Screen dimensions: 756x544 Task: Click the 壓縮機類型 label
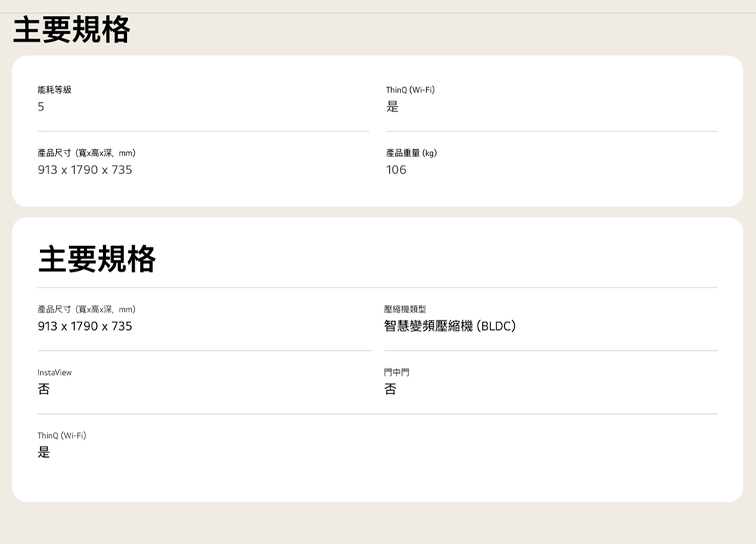click(x=405, y=309)
